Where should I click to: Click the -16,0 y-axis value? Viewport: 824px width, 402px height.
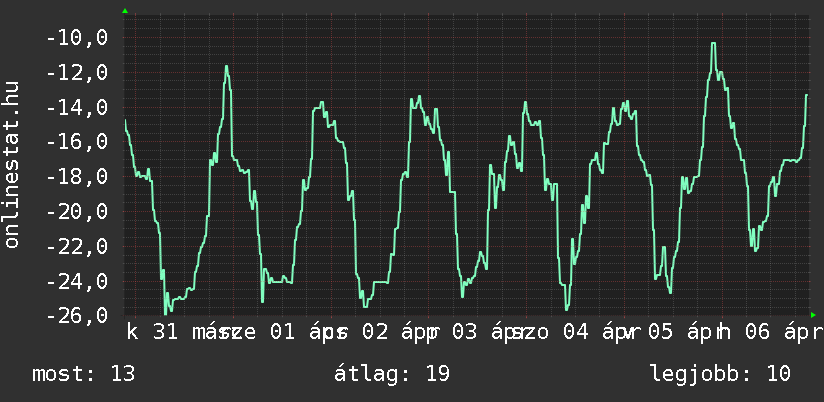(77, 142)
